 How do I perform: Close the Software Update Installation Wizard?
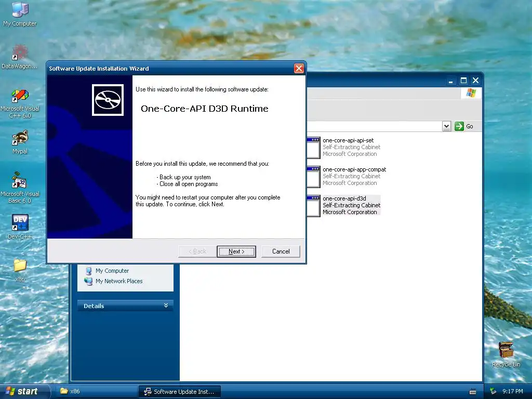pyautogui.click(x=299, y=69)
